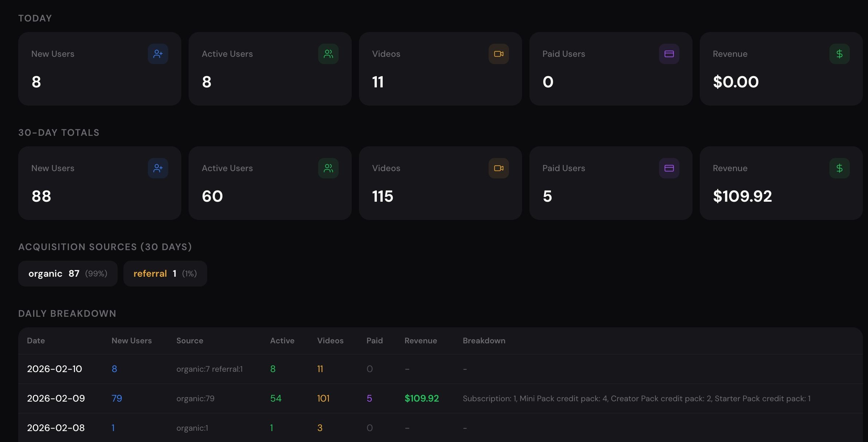Click today's Paid Users credit card icon
Screen dimensions: 868x442
tap(669, 54)
